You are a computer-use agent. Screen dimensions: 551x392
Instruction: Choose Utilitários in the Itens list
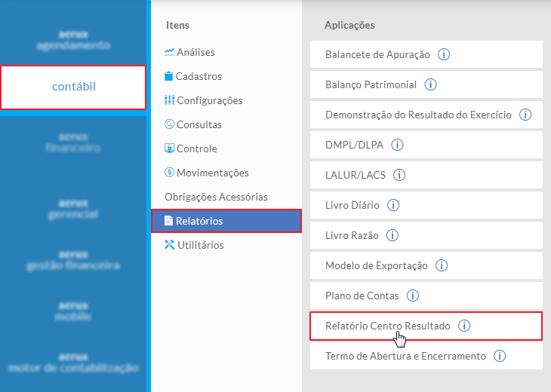[199, 245]
